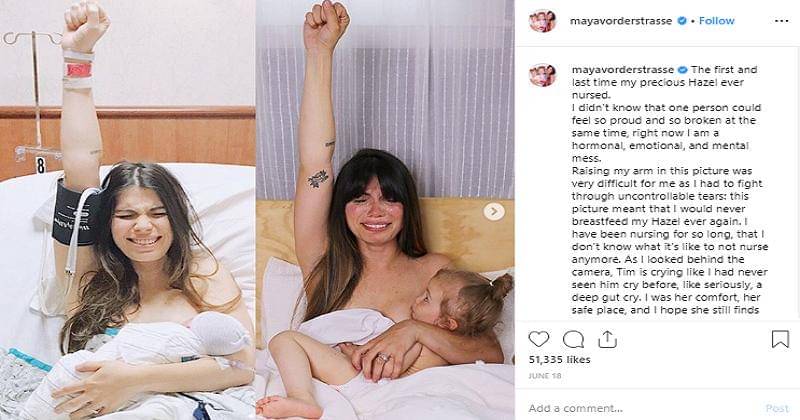Go to next photo with carousel arrow
The image size is (800, 420).
tap(493, 211)
